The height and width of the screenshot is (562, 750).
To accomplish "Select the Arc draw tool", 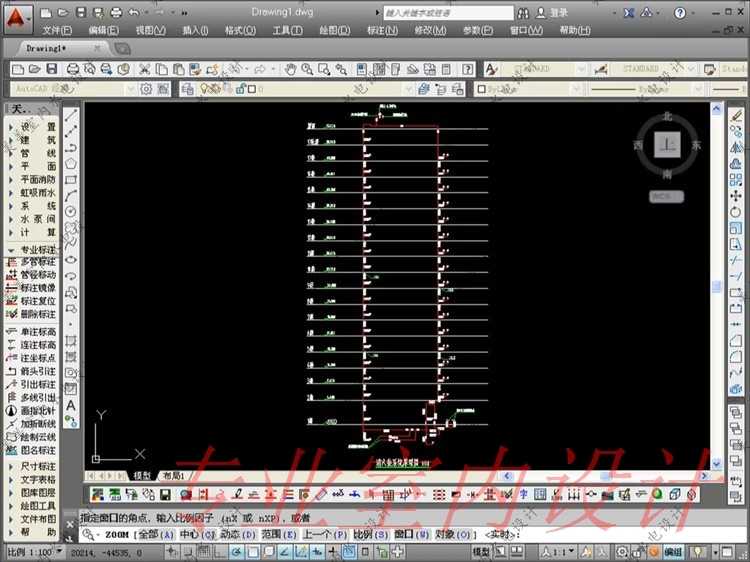I will click(71, 195).
